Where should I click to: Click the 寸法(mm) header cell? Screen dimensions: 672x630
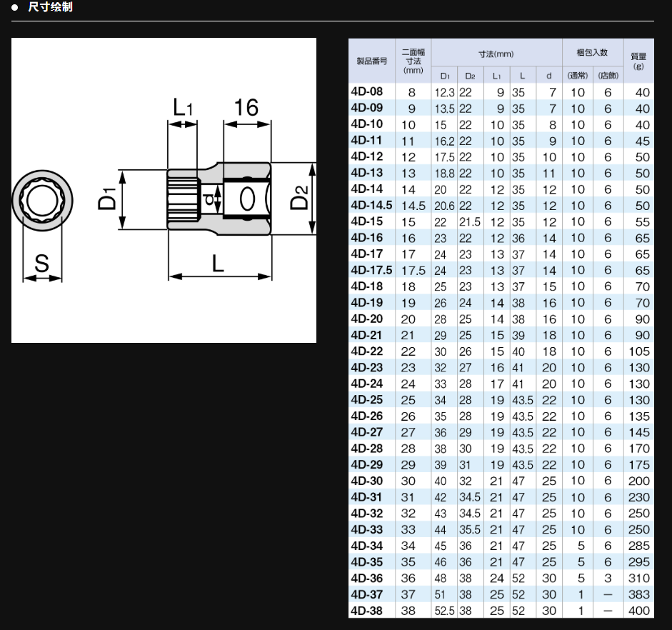tap(496, 54)
